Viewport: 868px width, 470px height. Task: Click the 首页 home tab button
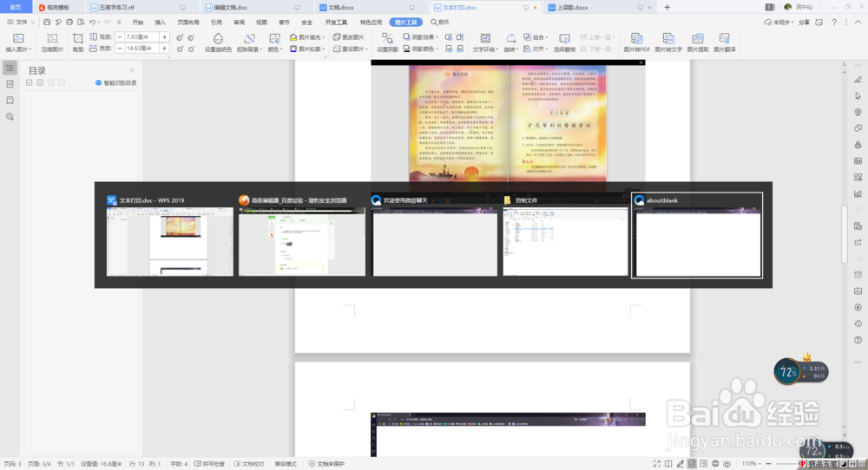[x=16, y=7]
